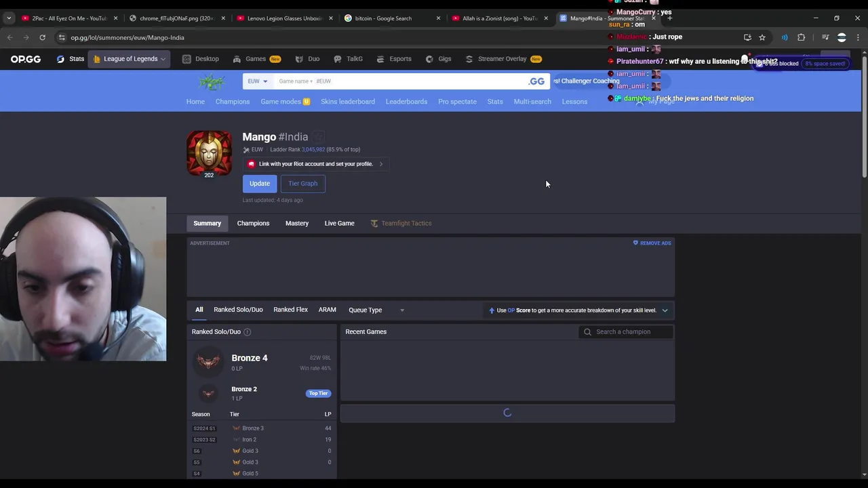Go to Home in navigation bar
The height and width of the screenshot is (488, 868).
(x=195, y=102)
